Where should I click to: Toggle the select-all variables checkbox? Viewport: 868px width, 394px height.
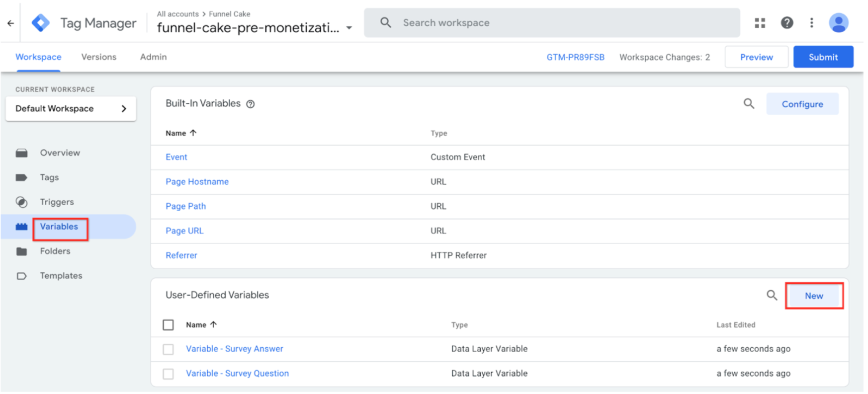169,325
